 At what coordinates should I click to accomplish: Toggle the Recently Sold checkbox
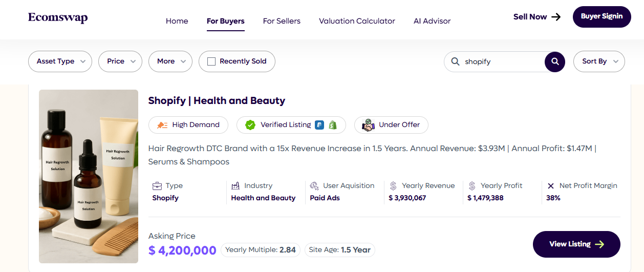click(211, 61)
